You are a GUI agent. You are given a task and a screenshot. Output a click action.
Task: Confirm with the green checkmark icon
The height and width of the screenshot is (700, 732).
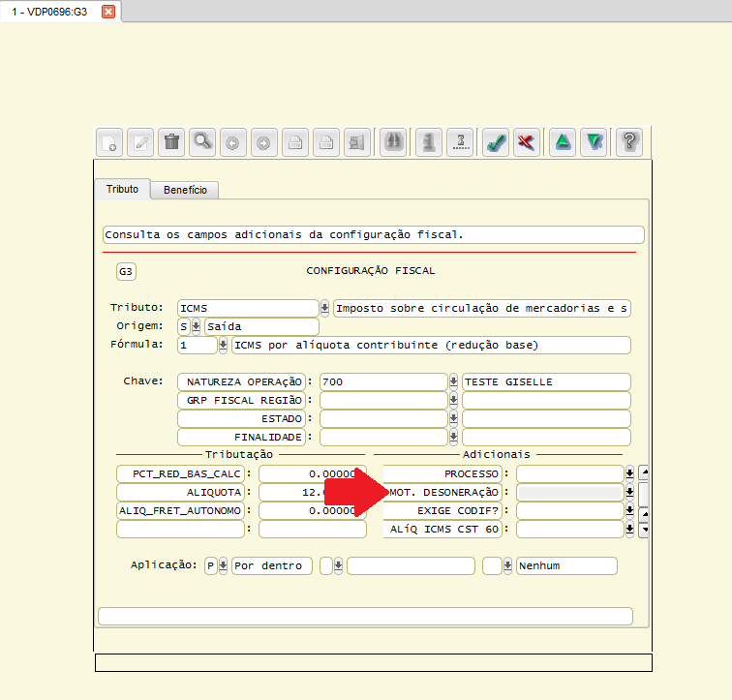[496, 142]
